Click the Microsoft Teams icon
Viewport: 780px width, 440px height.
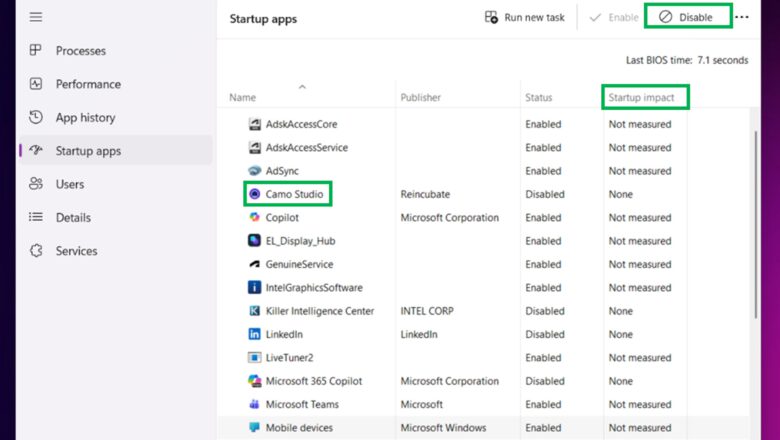click(254, 404)
